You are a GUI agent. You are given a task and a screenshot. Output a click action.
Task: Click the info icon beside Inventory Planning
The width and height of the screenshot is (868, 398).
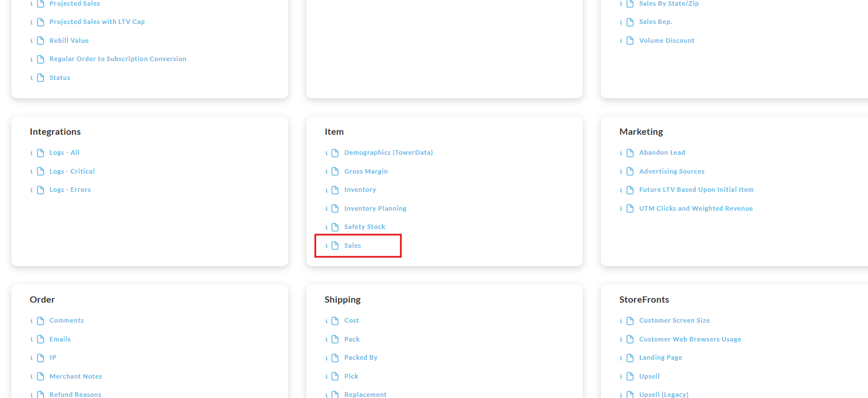(326, 208)
